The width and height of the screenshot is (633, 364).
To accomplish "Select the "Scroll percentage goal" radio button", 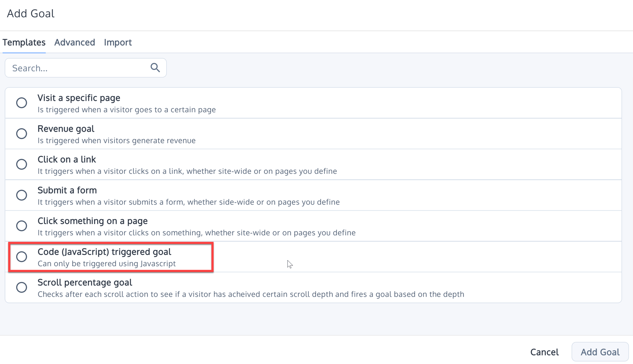I will point(21,287).
